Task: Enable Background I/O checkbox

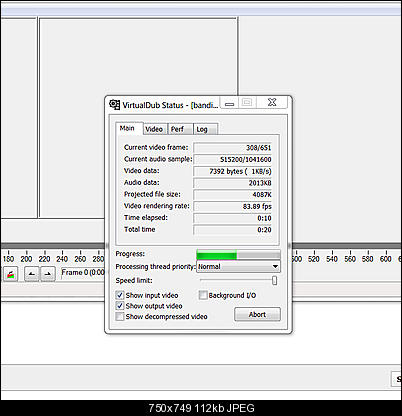Action: [203, 295]
